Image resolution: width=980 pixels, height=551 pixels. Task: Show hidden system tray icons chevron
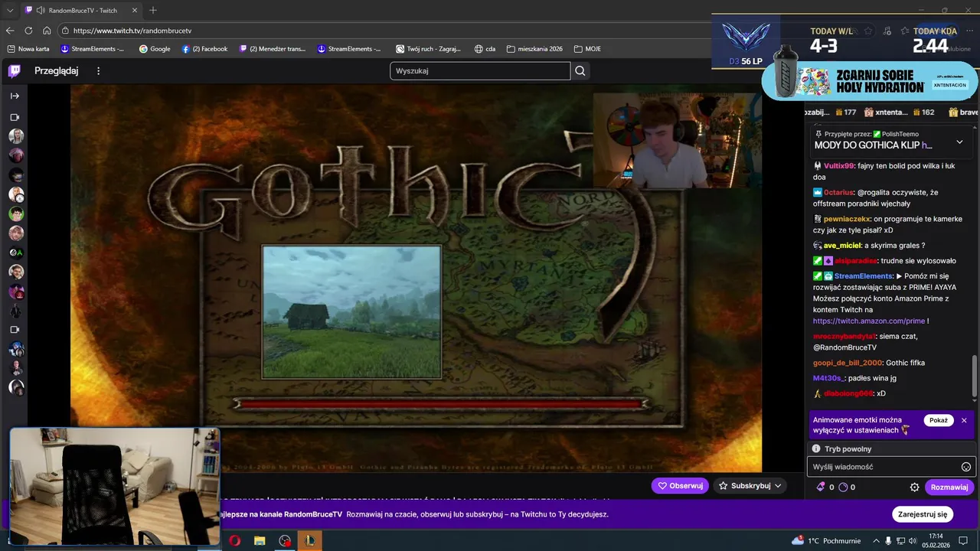click(x=875, y=540)
